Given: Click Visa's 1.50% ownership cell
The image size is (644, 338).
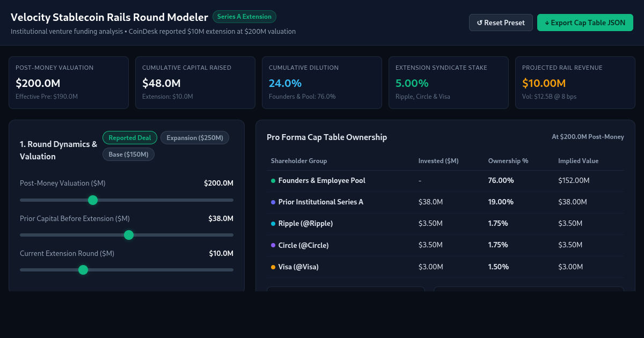Looking at the screenshot, I should [x=498, y=267].
